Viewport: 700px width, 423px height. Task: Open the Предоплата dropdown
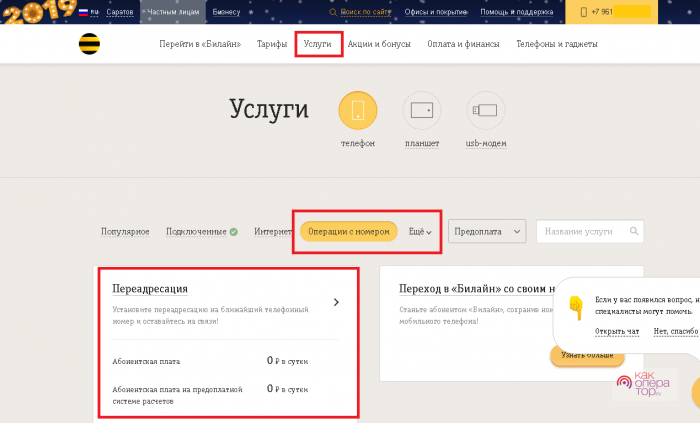click(487, 231)
